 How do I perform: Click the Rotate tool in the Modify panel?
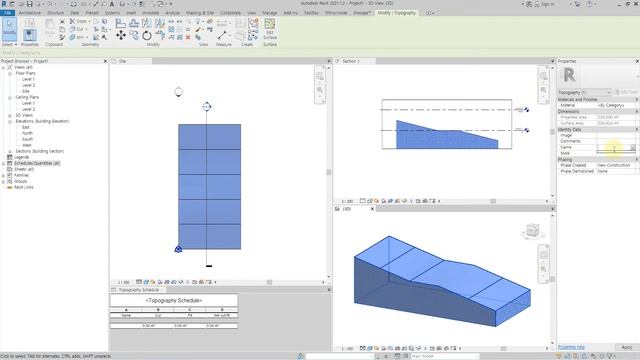click(147, 36)
